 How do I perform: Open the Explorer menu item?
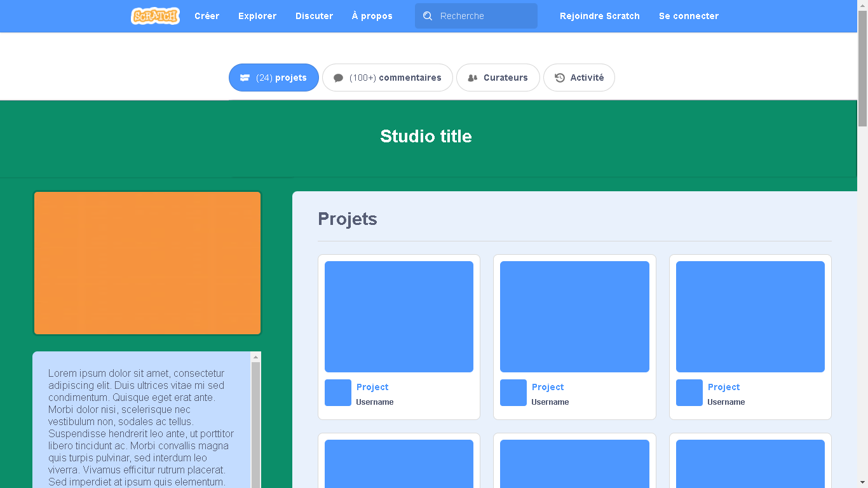[257, 16]
